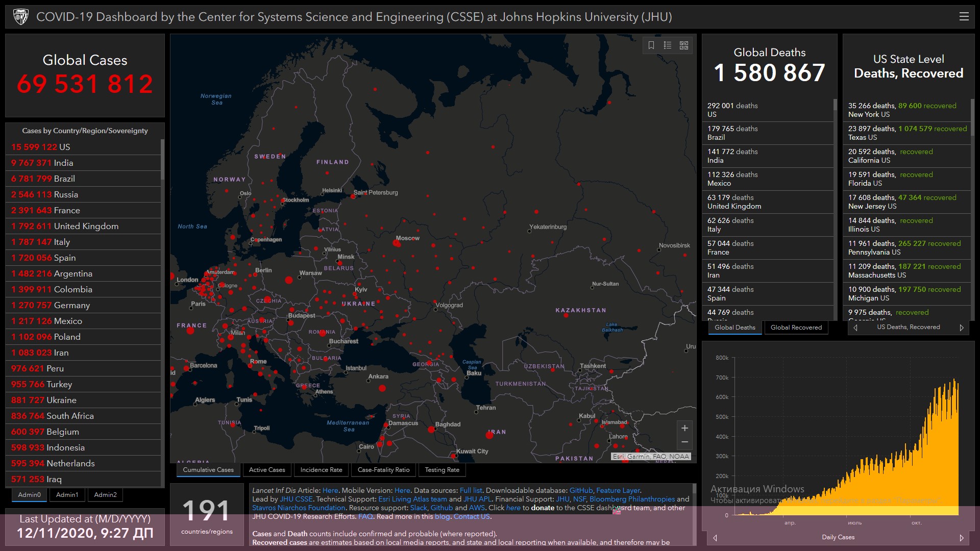Go to next US state panel arrow
Image resolution: width=980 pixels, height=551 pixels.
962,328
